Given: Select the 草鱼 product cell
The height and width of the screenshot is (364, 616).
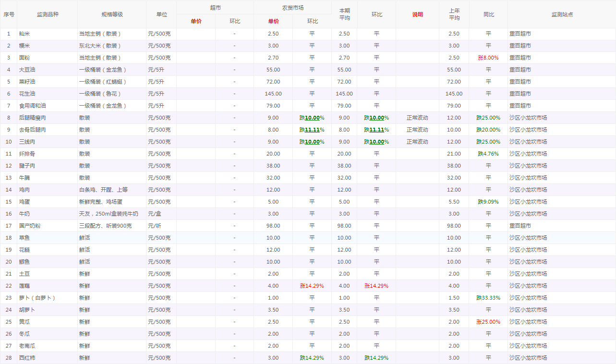Looking at the screenshot, I should [x=47, y=238].
